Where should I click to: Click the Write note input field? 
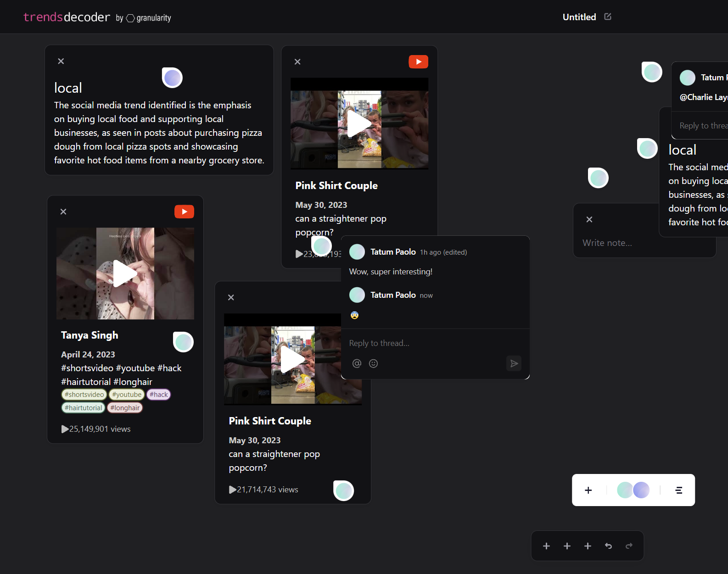pyautogui.click(x=644, y=243)
